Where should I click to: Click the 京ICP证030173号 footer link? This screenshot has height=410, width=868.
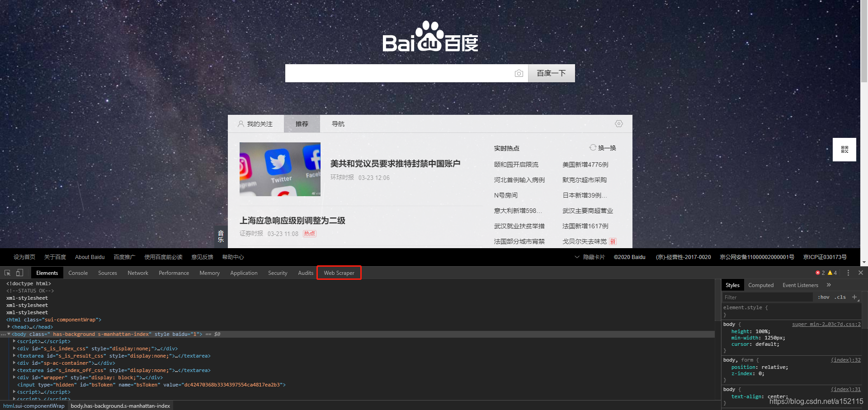tap(825, 257)
